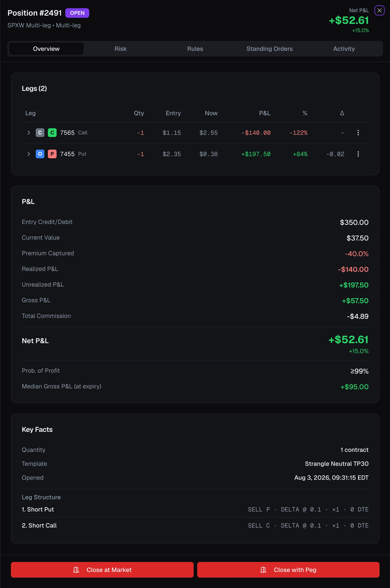Expand the 7565 Call leg row
The image size is (390, 588).
[29, 133]
